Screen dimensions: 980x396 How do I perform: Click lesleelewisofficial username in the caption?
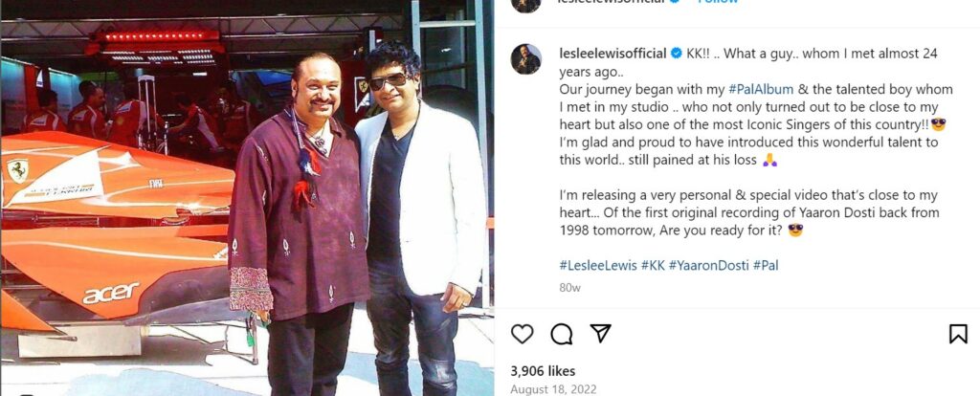(x=613, y=54)
